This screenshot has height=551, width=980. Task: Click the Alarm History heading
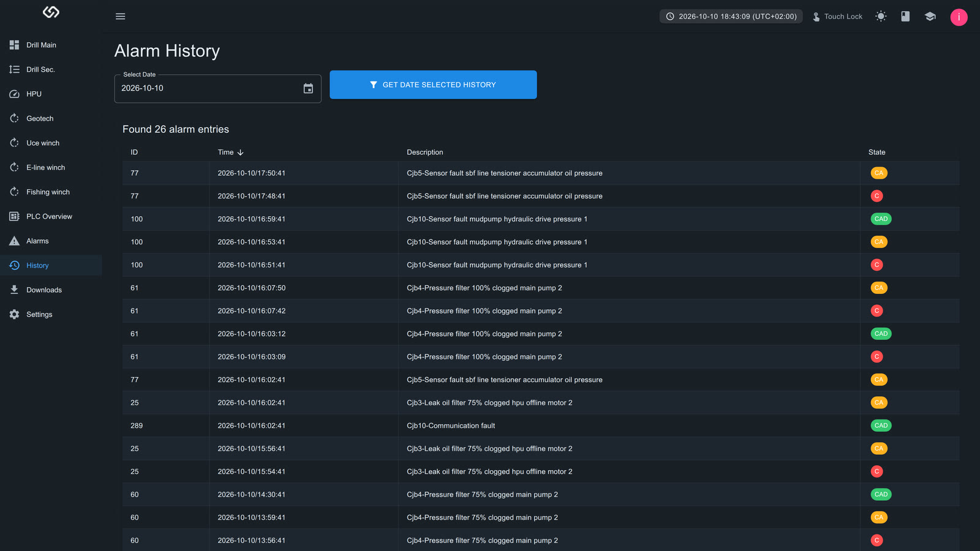[167, 51]
